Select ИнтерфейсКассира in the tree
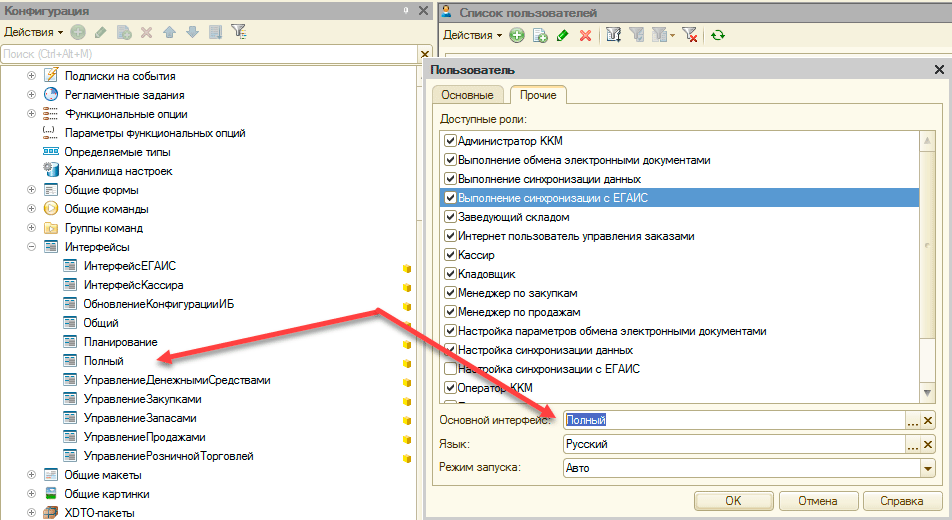 [x=134, y=285]
